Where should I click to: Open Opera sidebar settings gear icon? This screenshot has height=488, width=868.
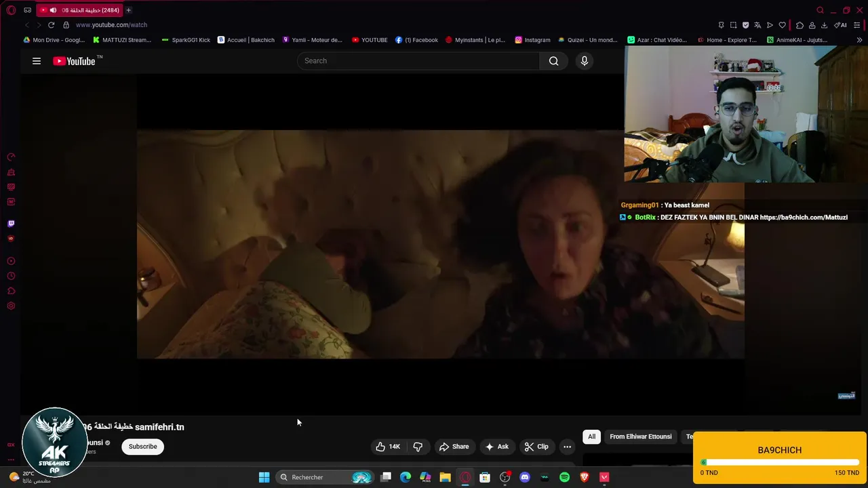(11, 306)
